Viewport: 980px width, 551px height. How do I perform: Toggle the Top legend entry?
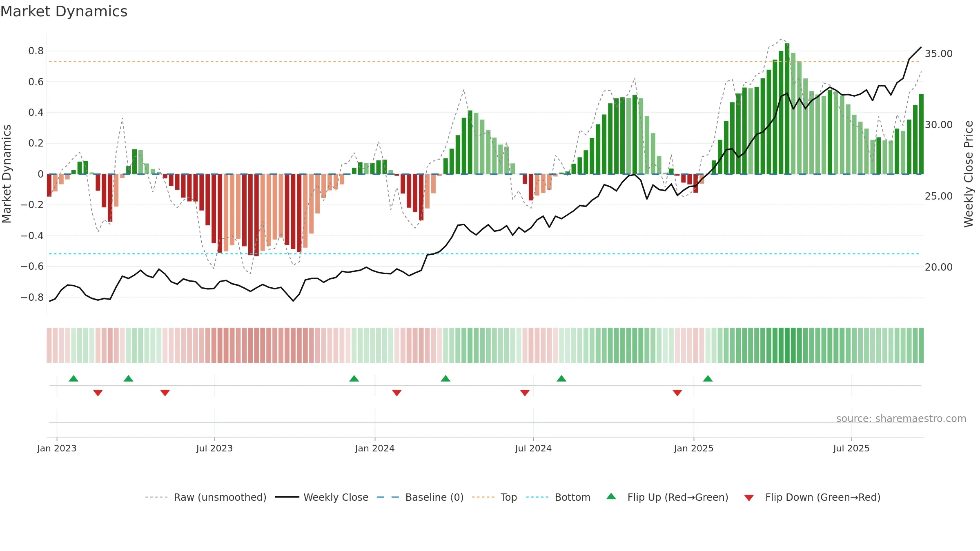[x=494, y=497]
